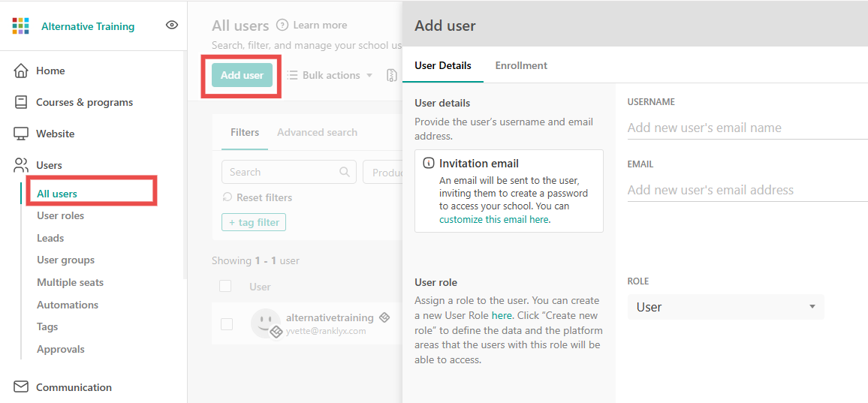Image resolution: width=868 pixels, height=403 pixels.
Task: Check the alternativetraining user row checkbox
Action: coord(227,324)
